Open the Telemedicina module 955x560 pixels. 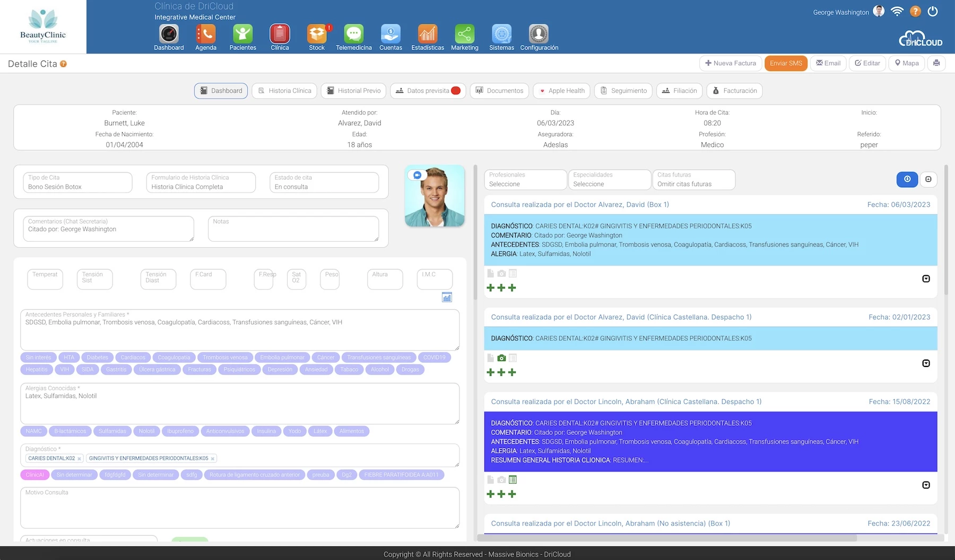click(x=353, y=36)
